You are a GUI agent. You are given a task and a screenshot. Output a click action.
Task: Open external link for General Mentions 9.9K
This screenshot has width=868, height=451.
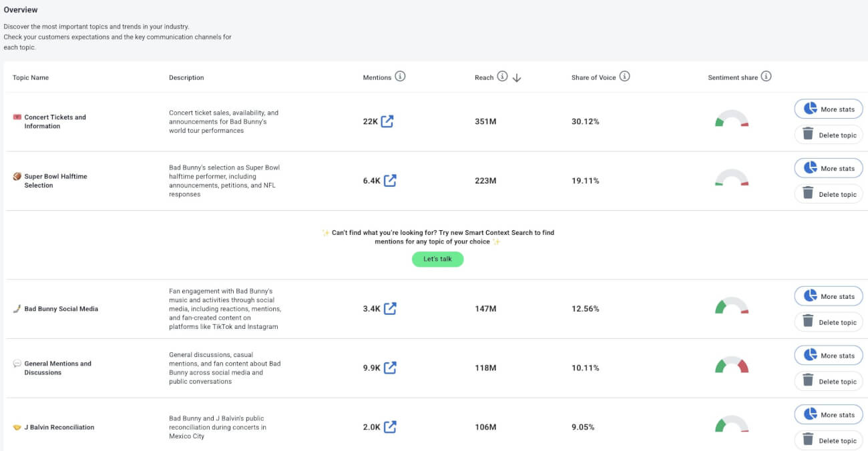tap(390, 368)
